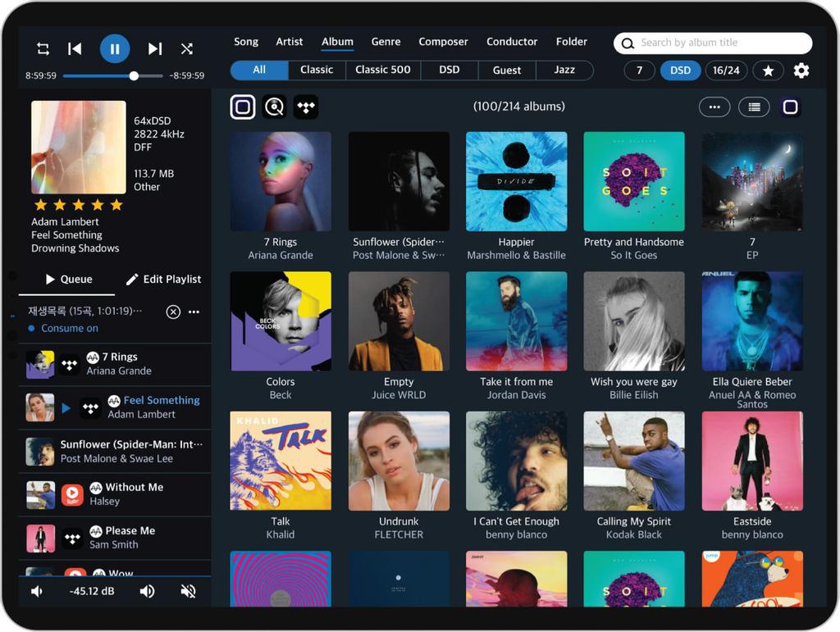Click the Tidal icon on Feel Something row
Screen dimensions: 840x632
point(90,408)
